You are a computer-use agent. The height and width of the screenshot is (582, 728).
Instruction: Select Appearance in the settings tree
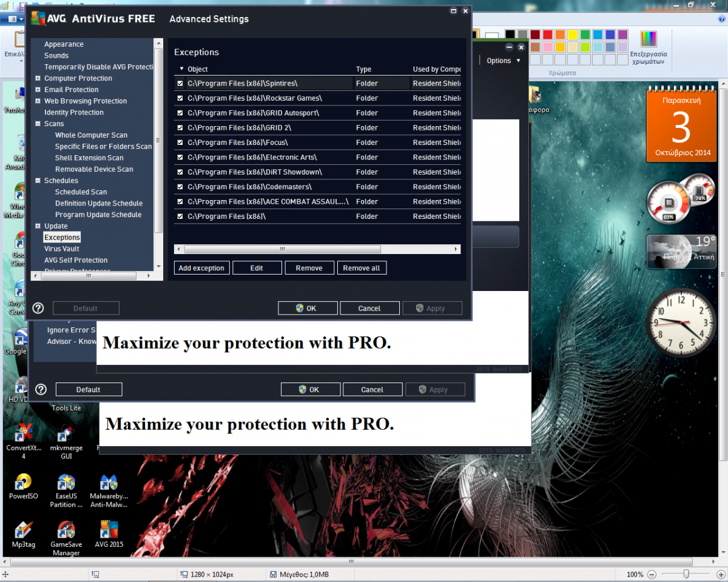(64, 44)
